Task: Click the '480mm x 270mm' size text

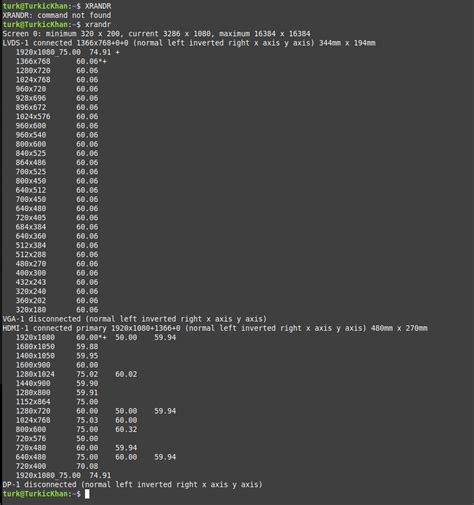Action: (399, 328)
